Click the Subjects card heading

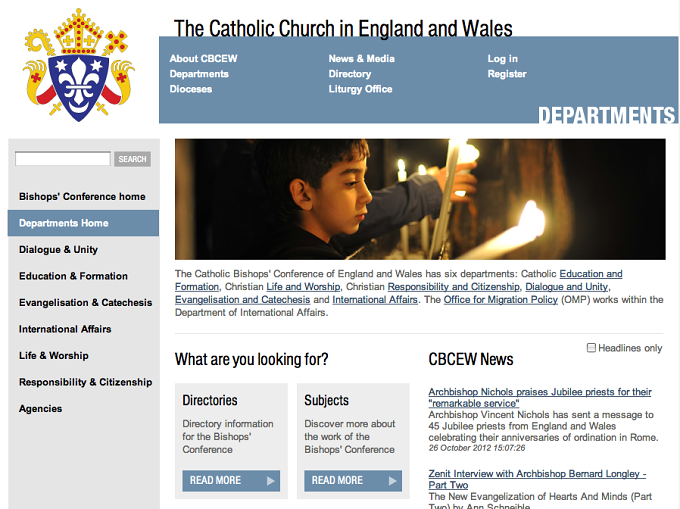coord(327,400)
